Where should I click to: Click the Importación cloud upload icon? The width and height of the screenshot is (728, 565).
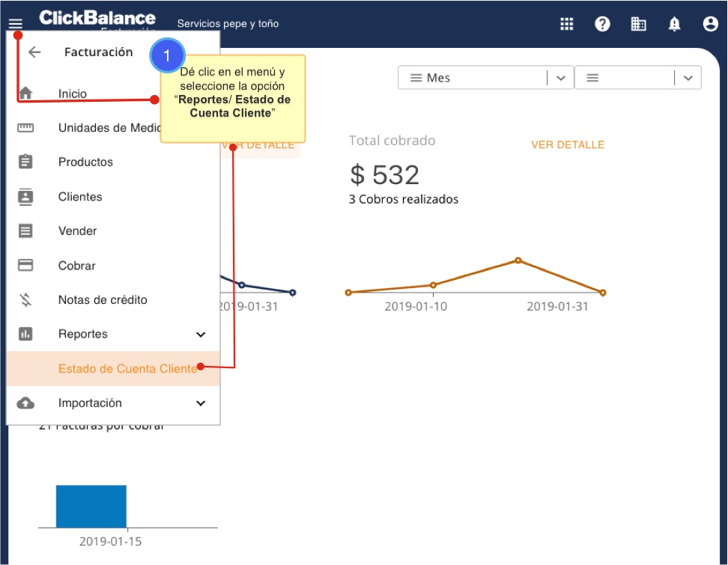(x=25, y=403)
